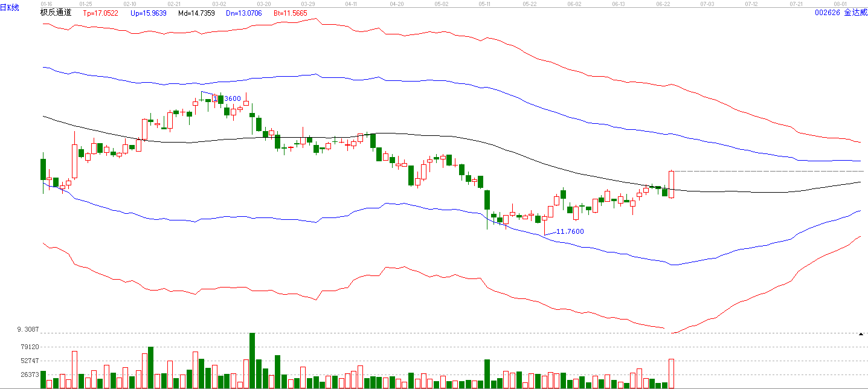Image resolution: width=868 pixels, height=389 pixels.
Task: Click the Md=14.7359 indicator value
Action: [196, 13]
